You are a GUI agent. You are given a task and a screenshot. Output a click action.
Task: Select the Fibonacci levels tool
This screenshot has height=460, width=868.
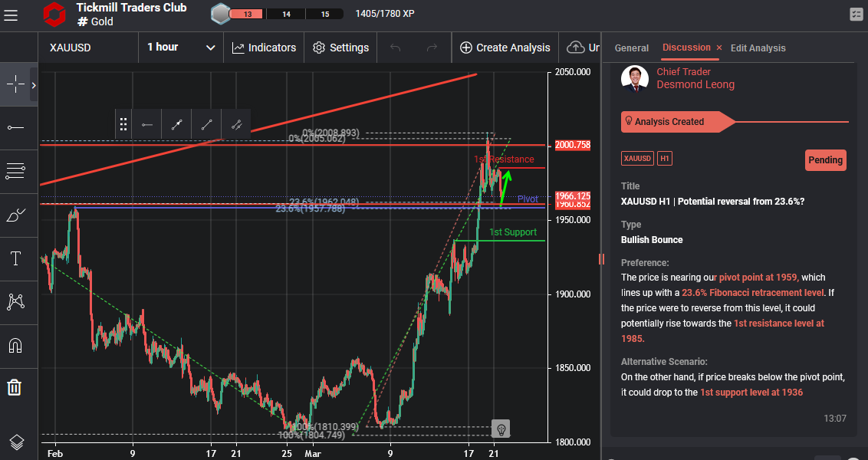point(15,172)
